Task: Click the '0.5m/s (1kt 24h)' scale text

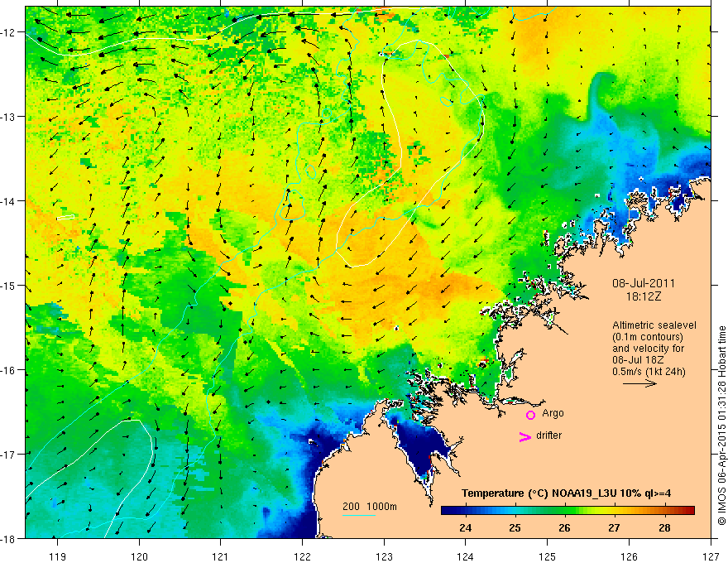Action: click(x=649, y=371)
